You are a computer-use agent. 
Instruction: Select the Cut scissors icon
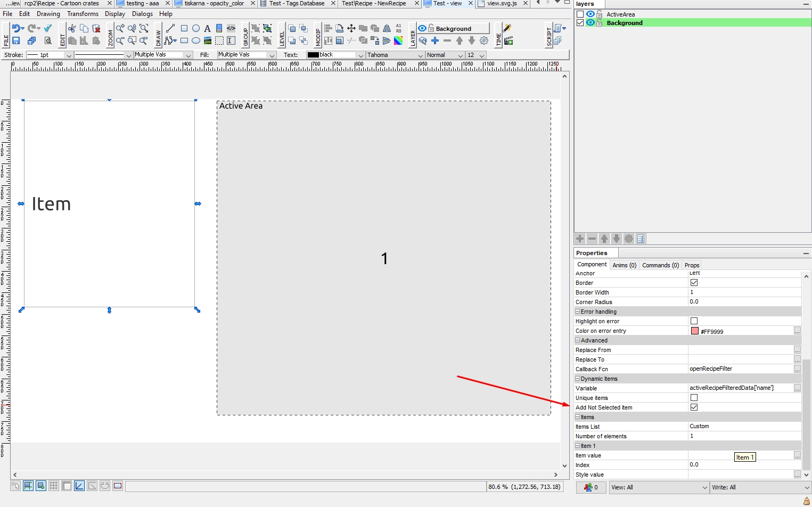pos(72,28)
